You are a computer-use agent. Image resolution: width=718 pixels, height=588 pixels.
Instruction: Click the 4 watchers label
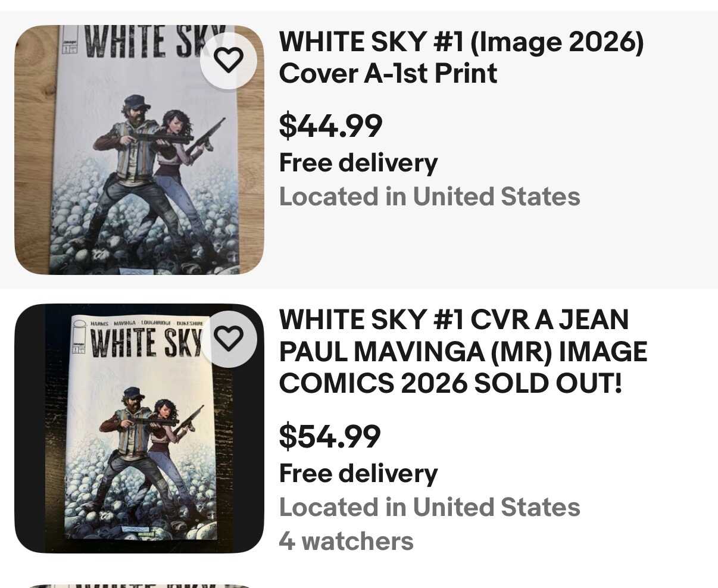tap(346, 541)
